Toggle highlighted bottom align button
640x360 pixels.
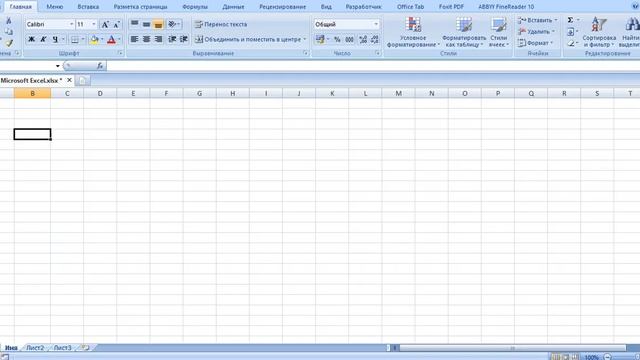(158, 24)
